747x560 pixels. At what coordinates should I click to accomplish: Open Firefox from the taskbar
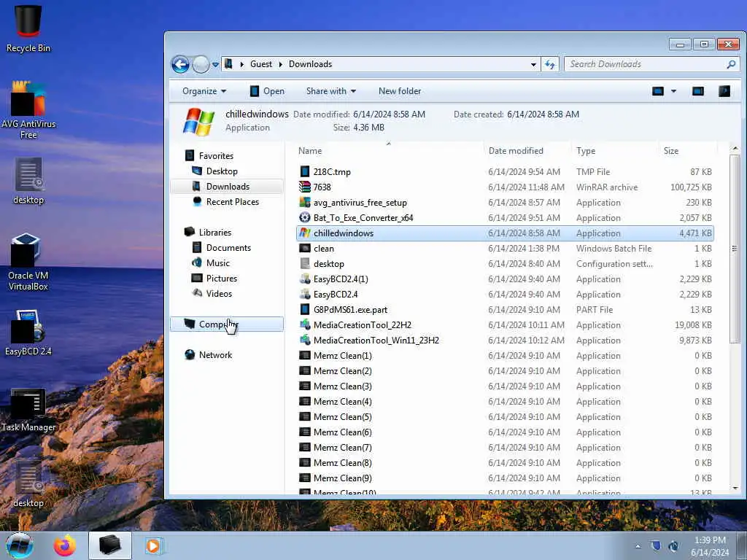pos(64,545)
